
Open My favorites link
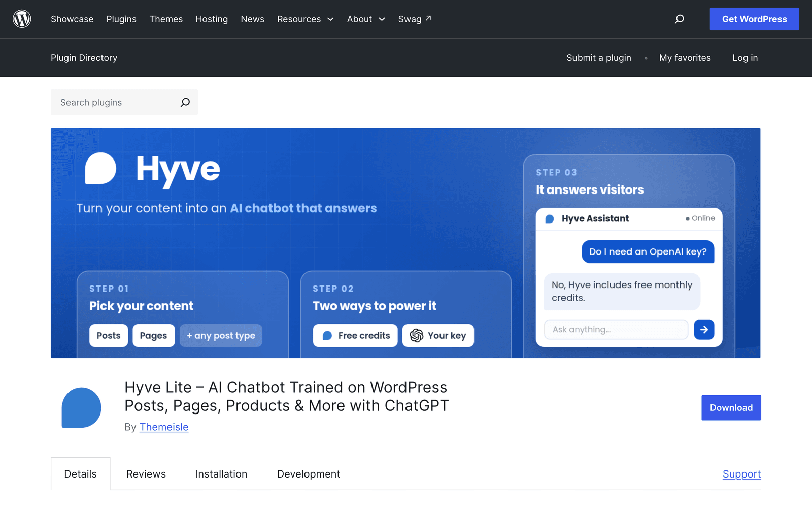685,58
